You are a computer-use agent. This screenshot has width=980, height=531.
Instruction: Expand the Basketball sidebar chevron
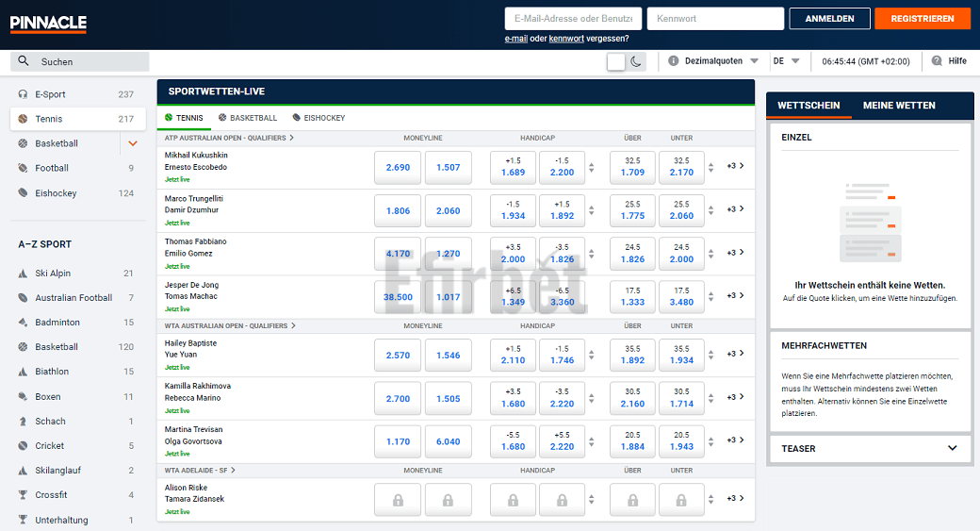[x=133, y=143]
